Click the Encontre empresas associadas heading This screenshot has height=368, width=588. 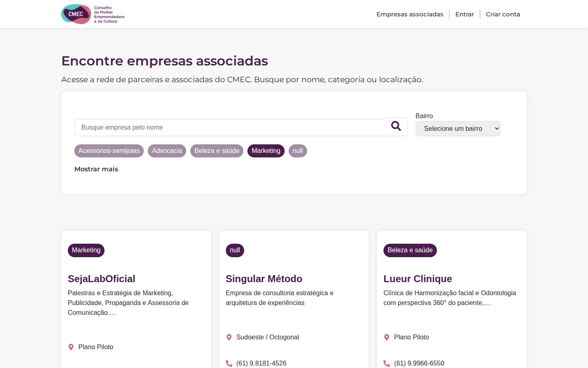coord(165,61)
